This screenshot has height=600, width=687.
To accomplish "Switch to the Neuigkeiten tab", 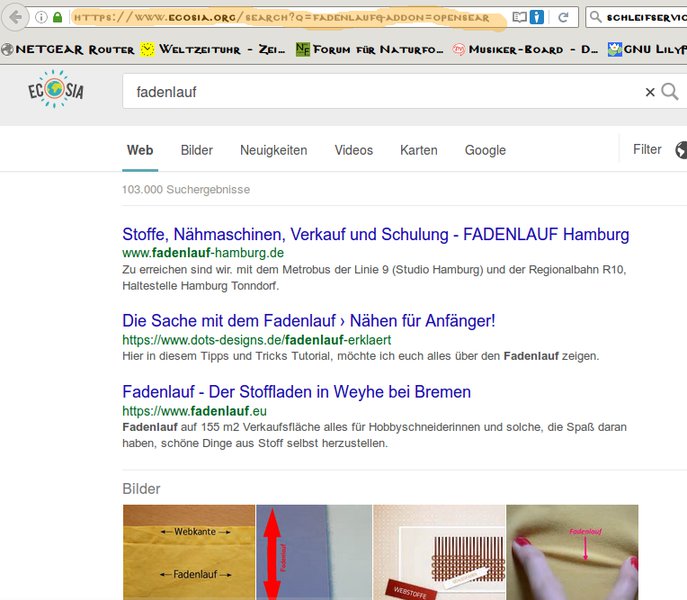I will pyautogui.click(x=273, y=150).
